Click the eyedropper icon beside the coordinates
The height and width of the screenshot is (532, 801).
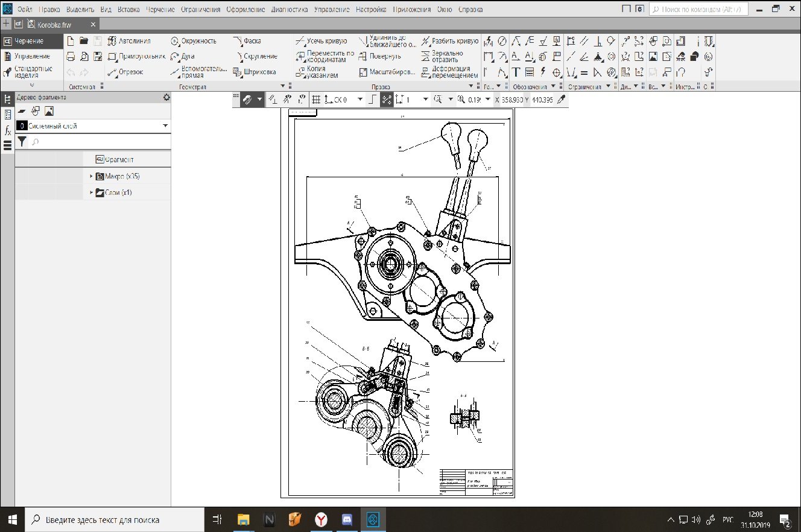pyautogui.click(x=561, y=100)
